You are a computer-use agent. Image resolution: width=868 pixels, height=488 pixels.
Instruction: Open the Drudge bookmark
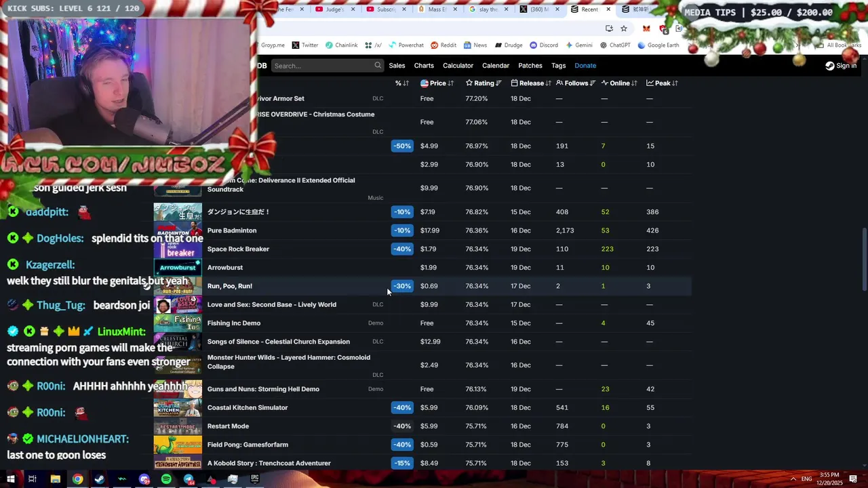509,45
